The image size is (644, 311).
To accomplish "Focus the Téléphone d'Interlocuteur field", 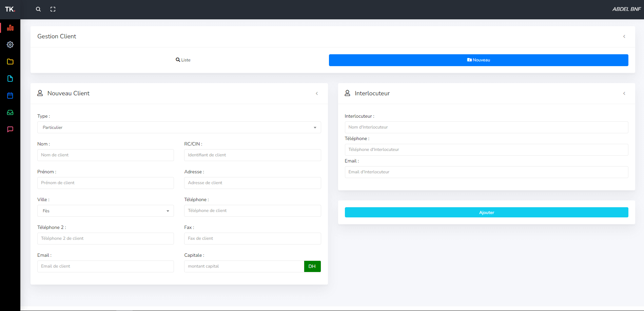I will (486, 150).
